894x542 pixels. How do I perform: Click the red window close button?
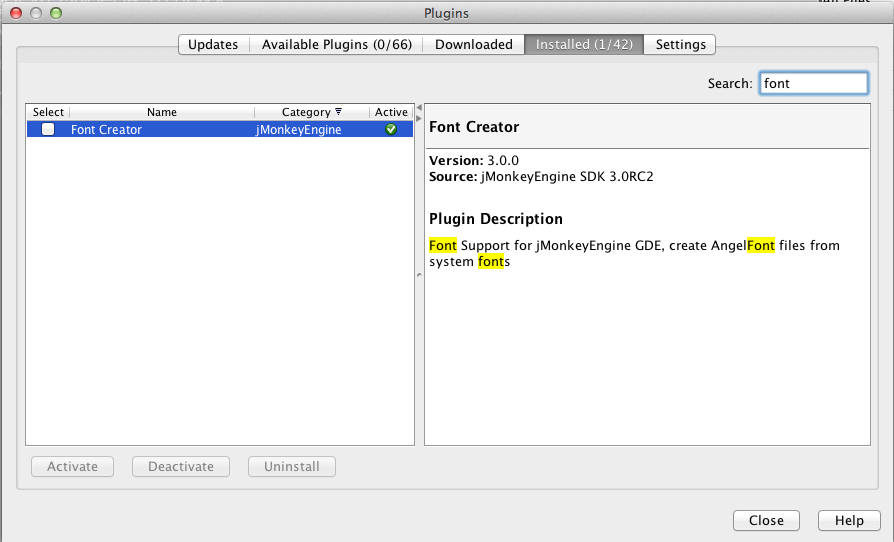16,13
